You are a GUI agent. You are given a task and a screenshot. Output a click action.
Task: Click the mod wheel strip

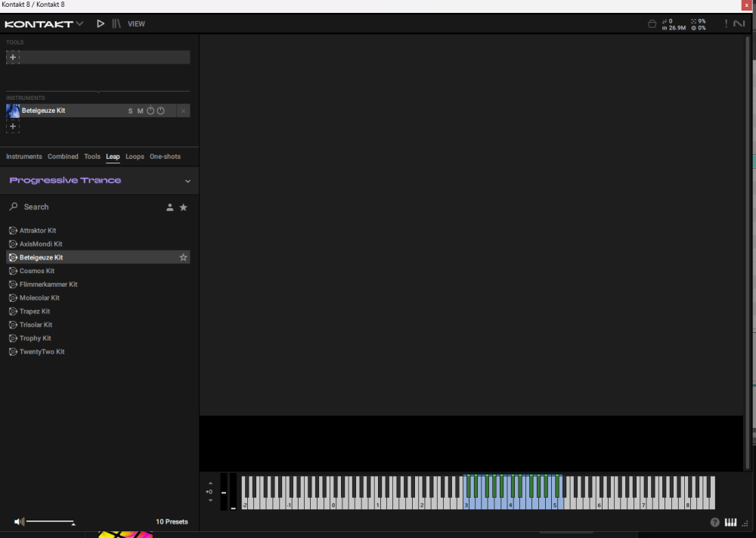click(x=234, y=492)
